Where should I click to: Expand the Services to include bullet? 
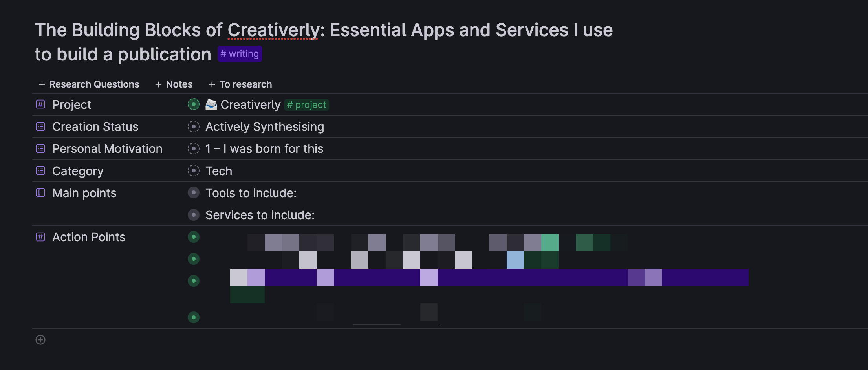[194, 215]
